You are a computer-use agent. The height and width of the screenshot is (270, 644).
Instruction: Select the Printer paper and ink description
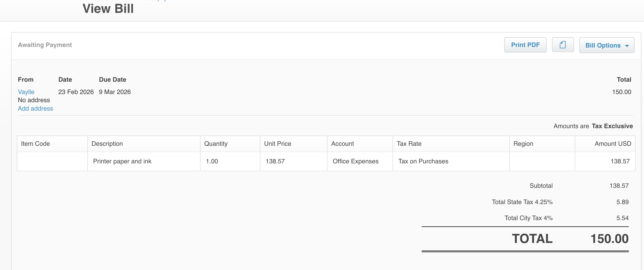pos(122,161)
